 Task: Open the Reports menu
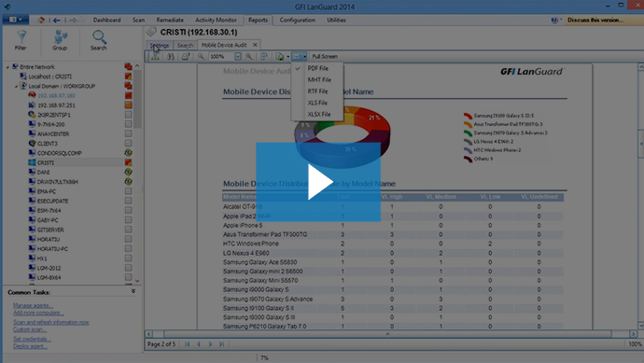258,21
